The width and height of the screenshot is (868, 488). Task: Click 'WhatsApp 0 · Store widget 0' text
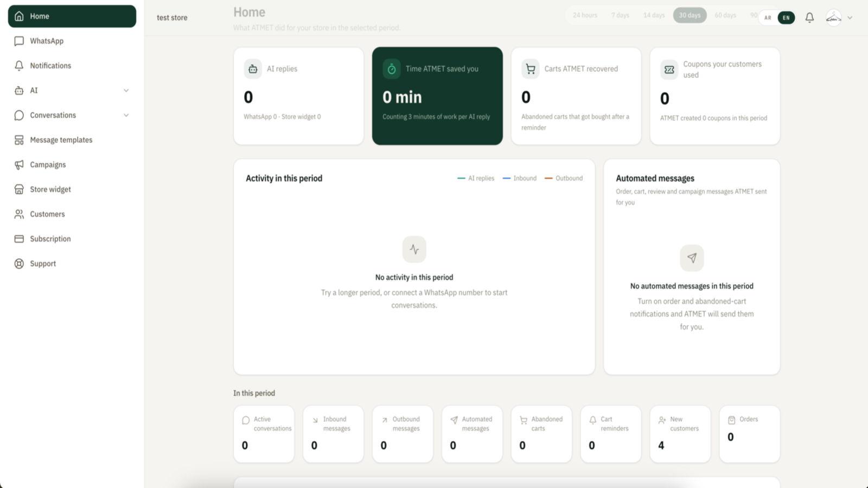pyautogui.click(x=282, y=117)
